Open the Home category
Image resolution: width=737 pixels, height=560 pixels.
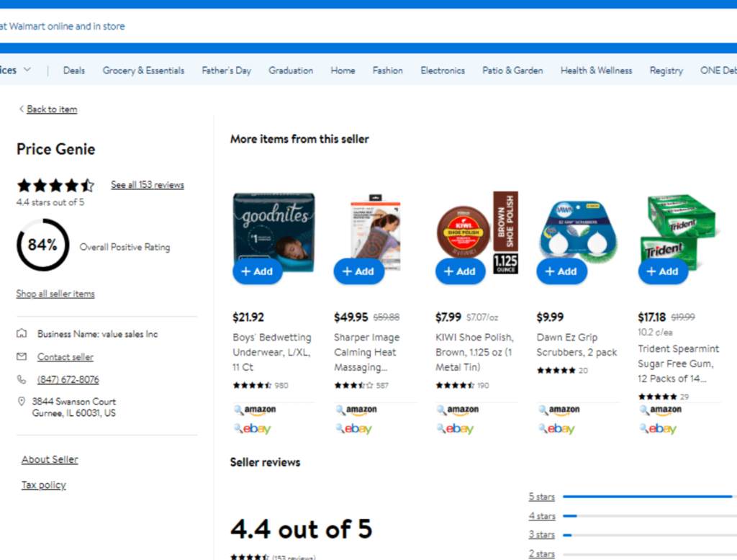point(343,71)
